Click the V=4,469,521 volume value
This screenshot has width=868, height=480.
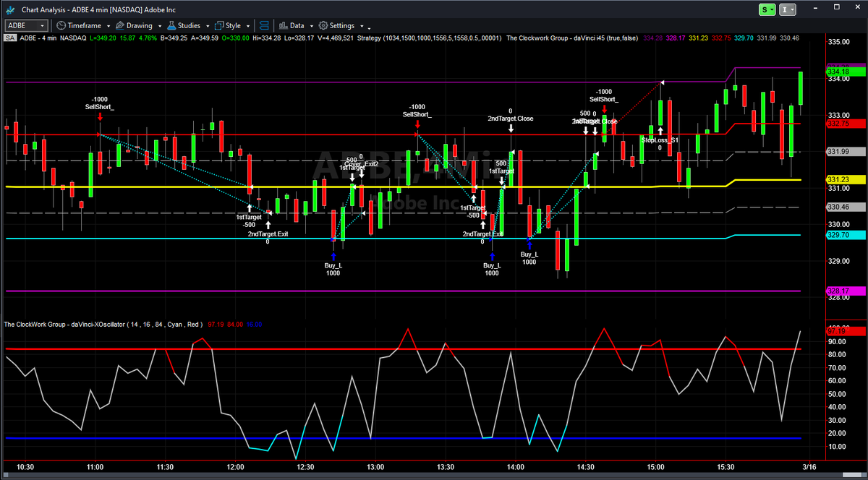tap(336, 38)
